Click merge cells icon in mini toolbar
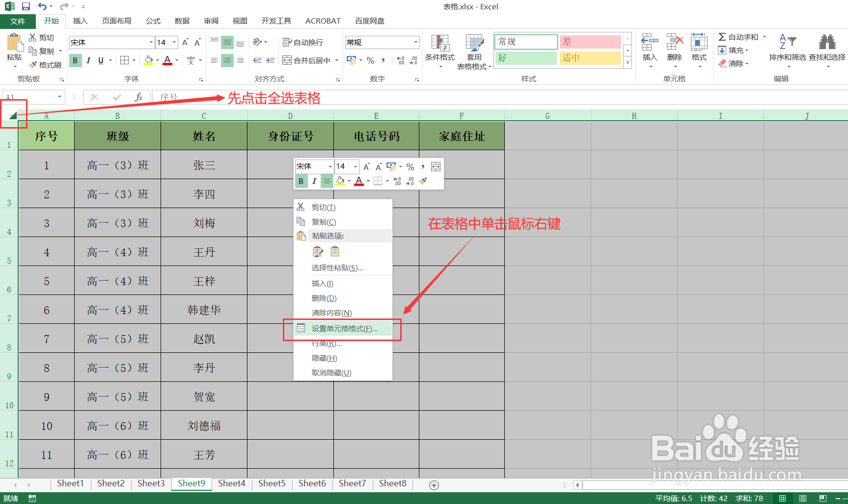This screenshot has height=504, width=848. 436,166
